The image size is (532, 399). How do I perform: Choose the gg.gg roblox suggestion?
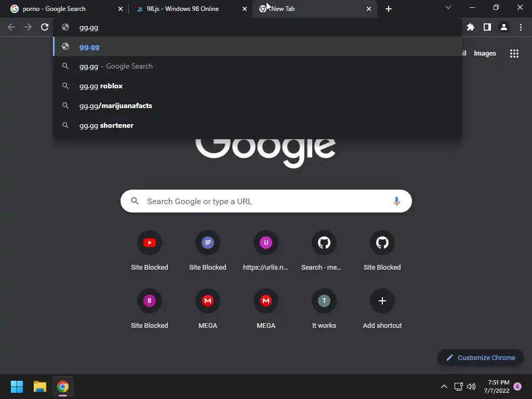[x=258, y=86]
